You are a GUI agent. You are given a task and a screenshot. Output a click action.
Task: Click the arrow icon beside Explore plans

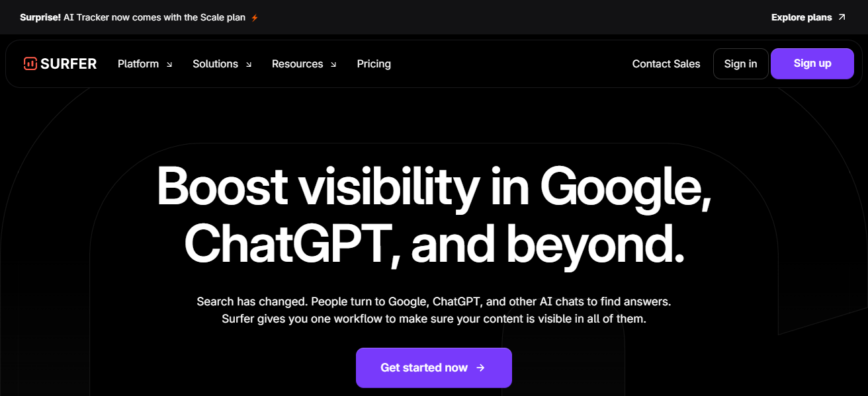pos(842,17)
